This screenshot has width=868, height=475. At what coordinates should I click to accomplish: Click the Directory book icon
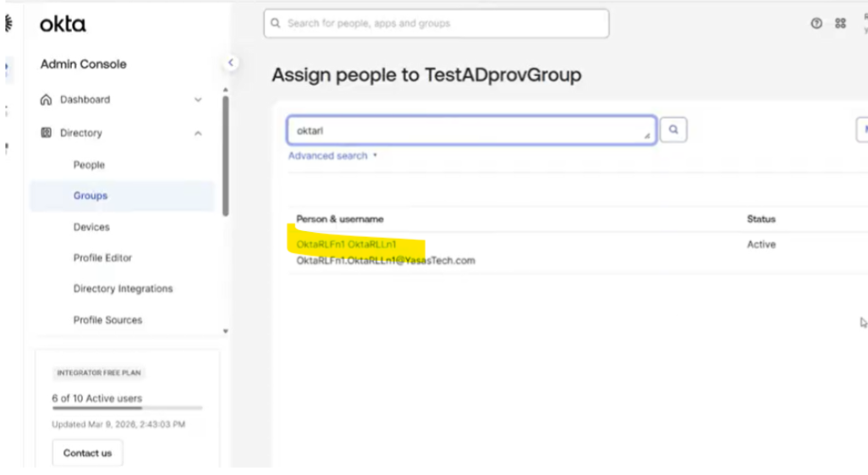tap(47, 133)
